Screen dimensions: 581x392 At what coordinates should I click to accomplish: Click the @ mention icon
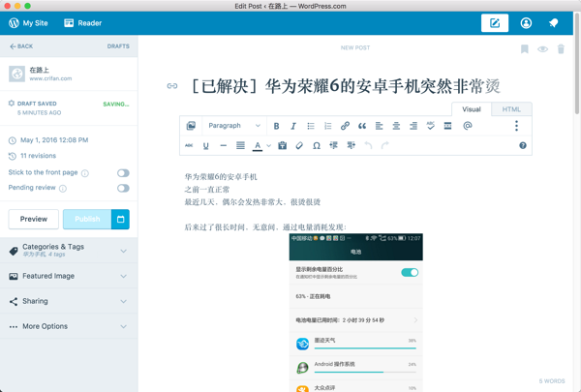(468, 126)
